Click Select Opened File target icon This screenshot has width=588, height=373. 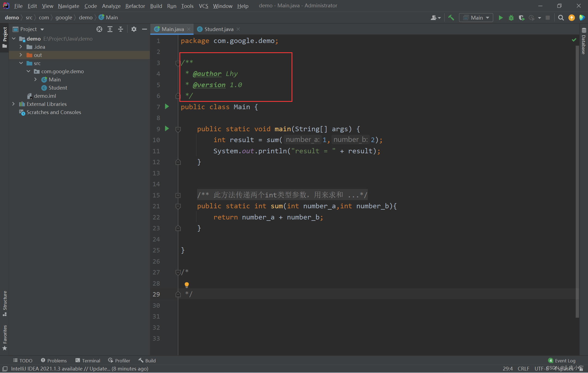(99, 29)
